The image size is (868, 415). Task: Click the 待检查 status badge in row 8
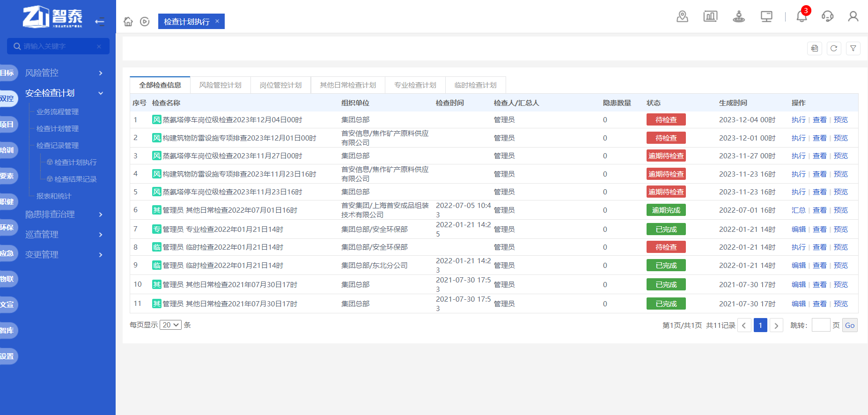(x=666, y=247)
